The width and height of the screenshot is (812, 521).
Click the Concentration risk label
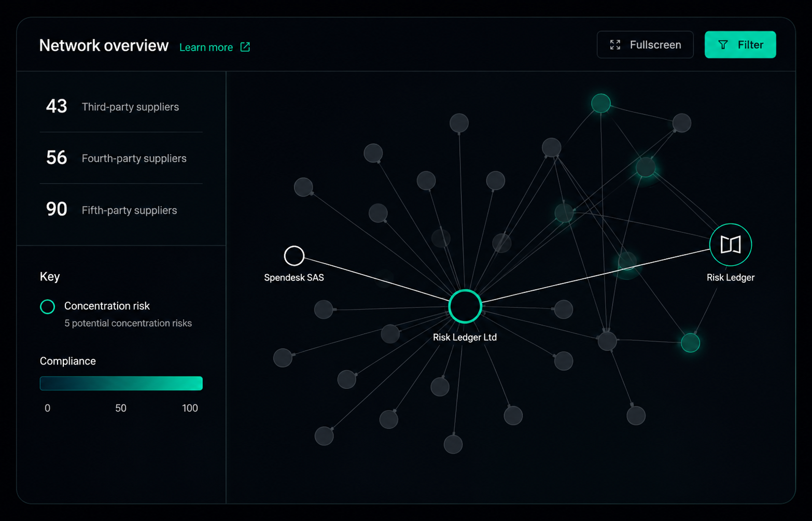tap(107, 306)
